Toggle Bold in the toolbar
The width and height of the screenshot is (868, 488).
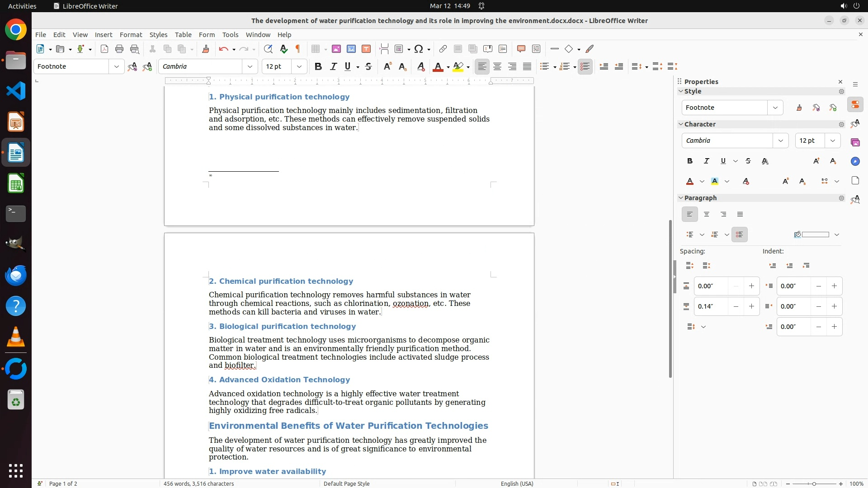point(318,67)
